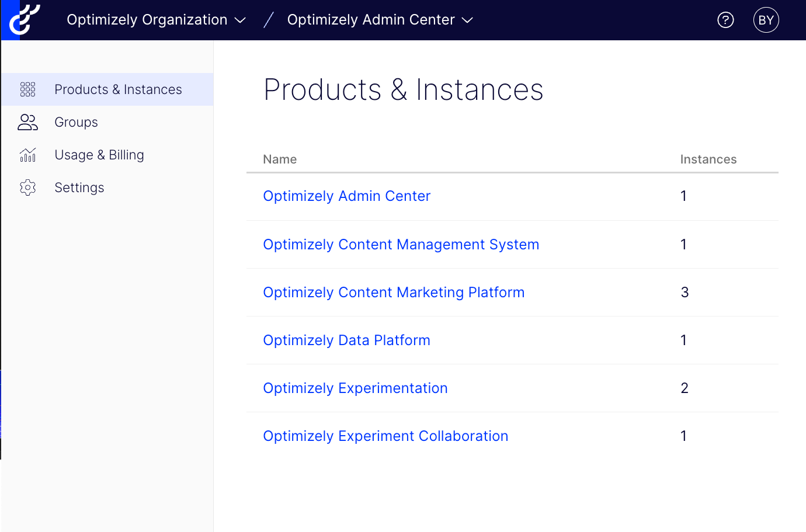Viewport: 806px width, 532px height.
Task: Click the help question mark icon
Action: (725, 19)
